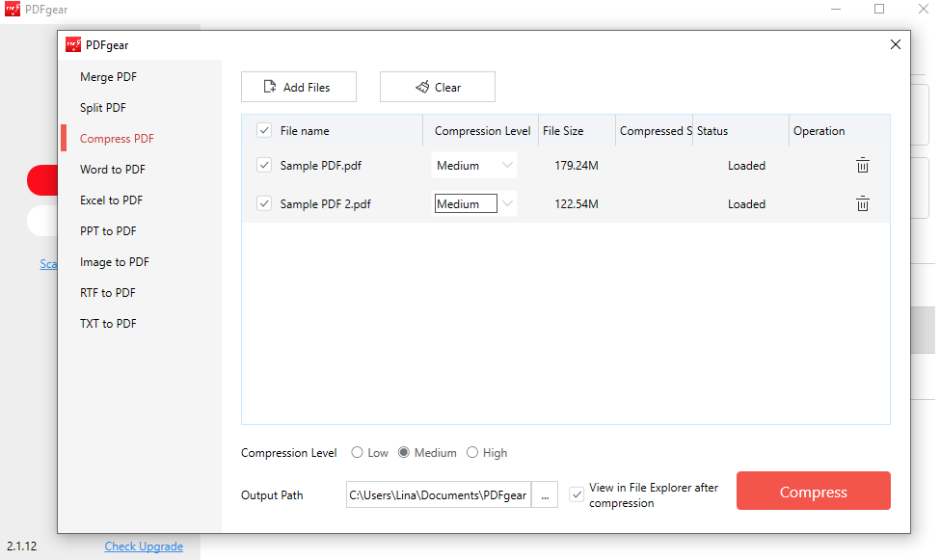The image size is (940, 560).
Task: Close the PDFgear compress dialog
Action: click(x=895, y=44)
